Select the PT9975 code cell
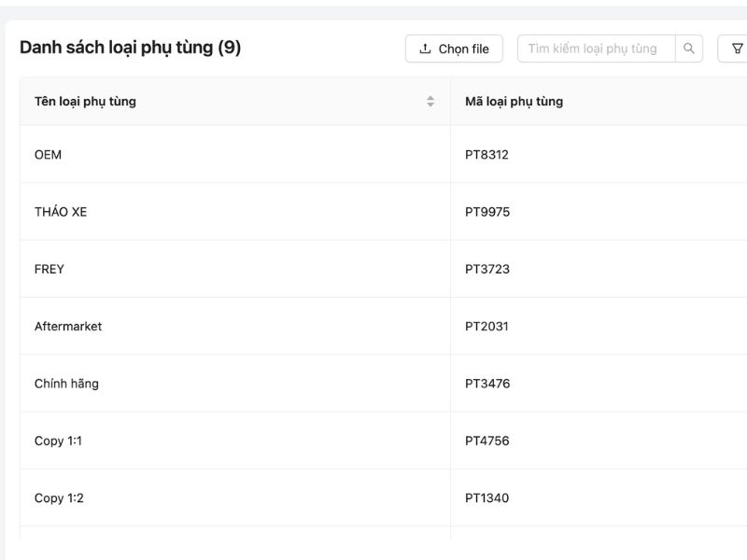The image size is (747, 560). pyautogui.click(x=487, y=212)
